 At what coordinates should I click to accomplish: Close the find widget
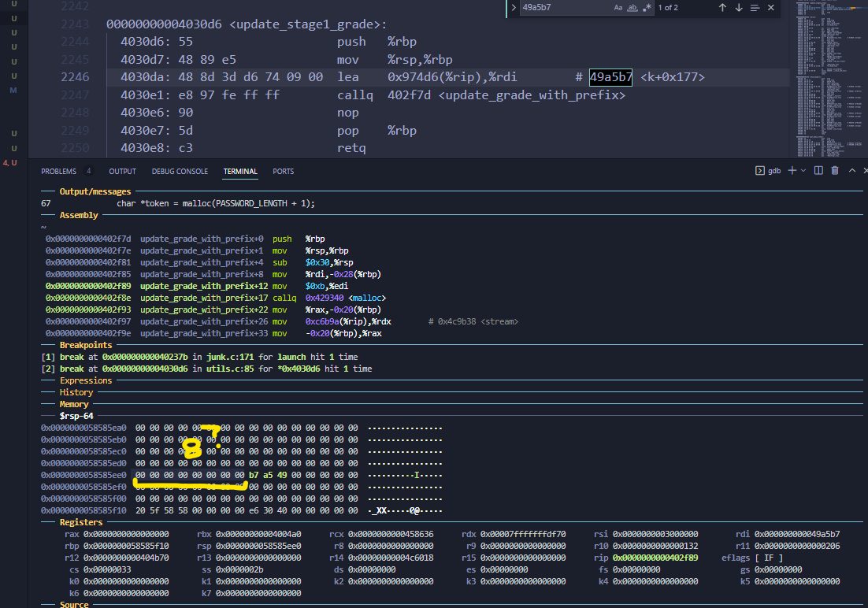click(771, 8)
